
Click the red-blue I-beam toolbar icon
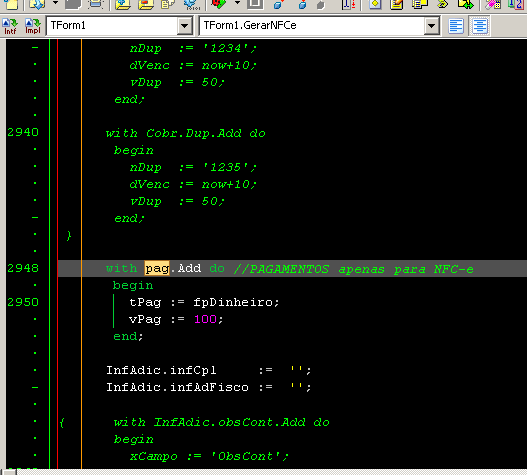[349, 4]
